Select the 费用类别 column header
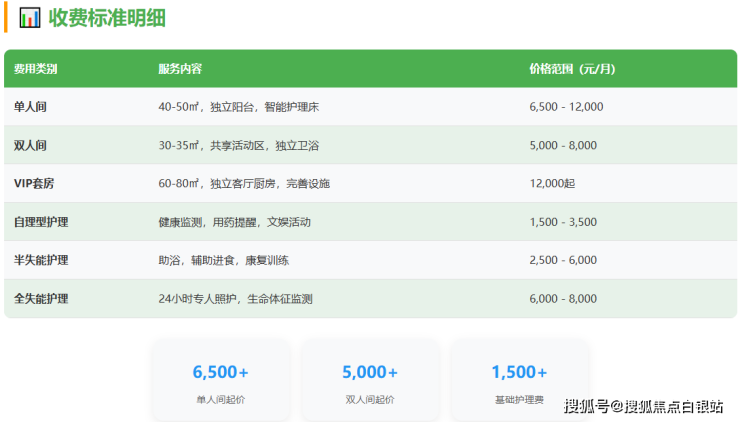 pos(36,69)
